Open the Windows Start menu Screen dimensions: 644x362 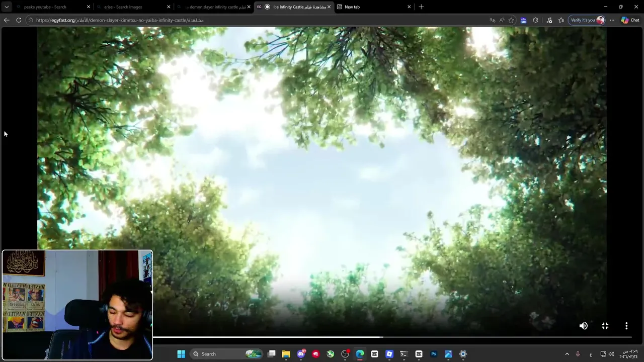[181, 354]
